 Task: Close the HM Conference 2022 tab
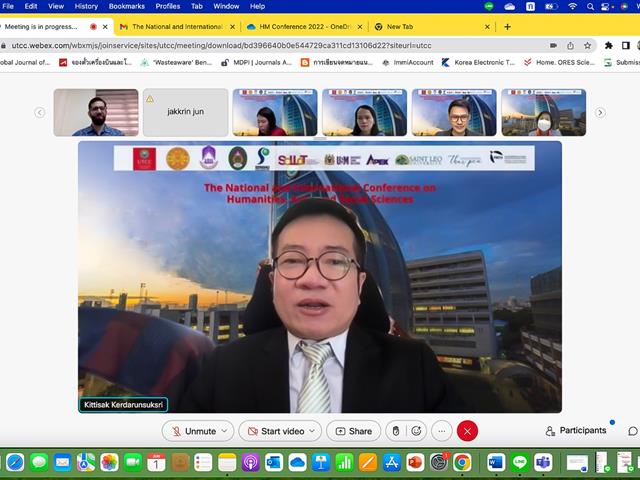coord(360,27)
